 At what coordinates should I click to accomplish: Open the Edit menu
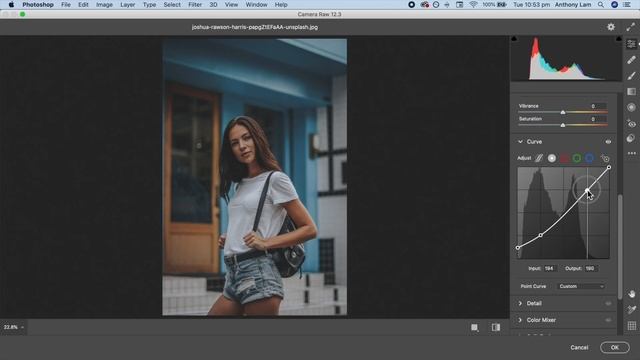tap(83, 5)
